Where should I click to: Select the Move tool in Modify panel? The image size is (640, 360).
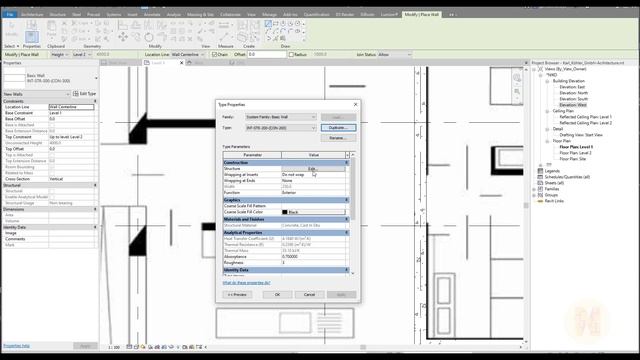[123, 37]
